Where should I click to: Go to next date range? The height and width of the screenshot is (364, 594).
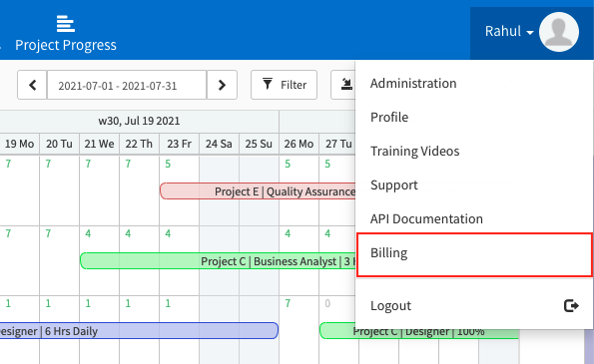coord(222,85)
